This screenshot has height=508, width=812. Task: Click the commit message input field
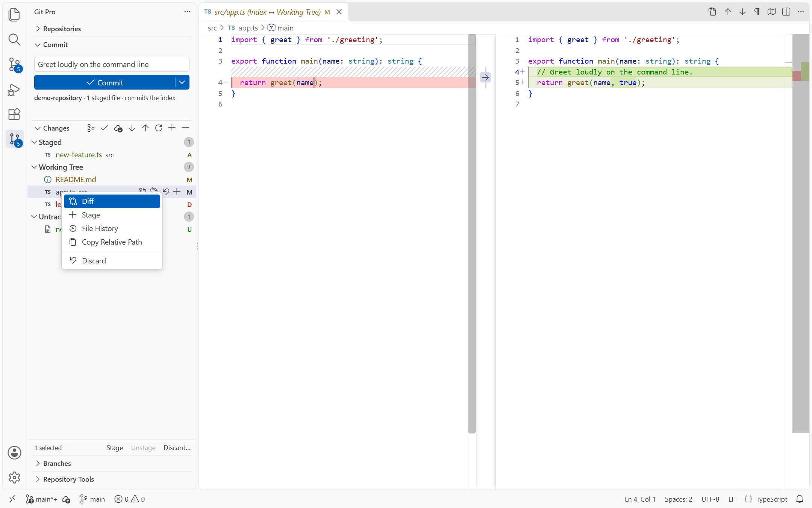(x=112, y=64)
